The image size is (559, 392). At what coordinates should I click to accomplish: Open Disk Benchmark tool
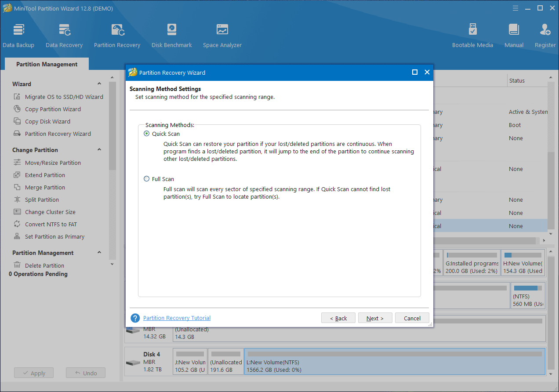(x=172, y=36)
